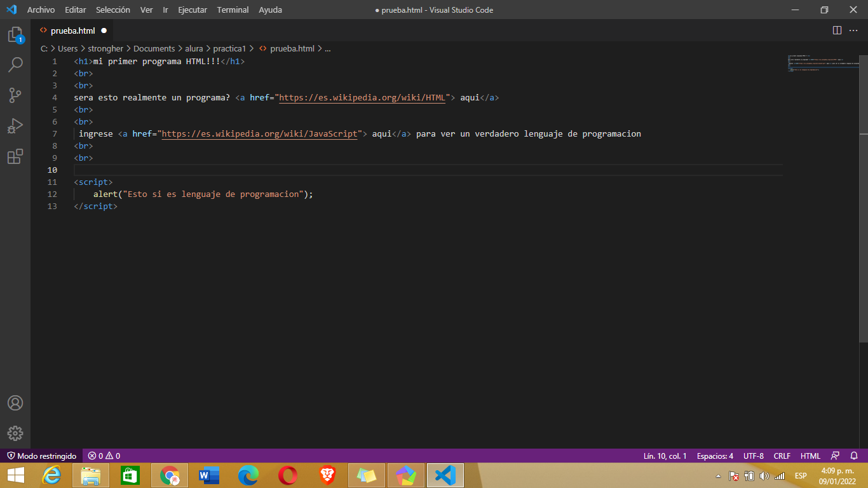The width and height of the screenshot is (868, 488).
Task: Open the Visual Studio Code taskbar icon
Action: [445, 475]
